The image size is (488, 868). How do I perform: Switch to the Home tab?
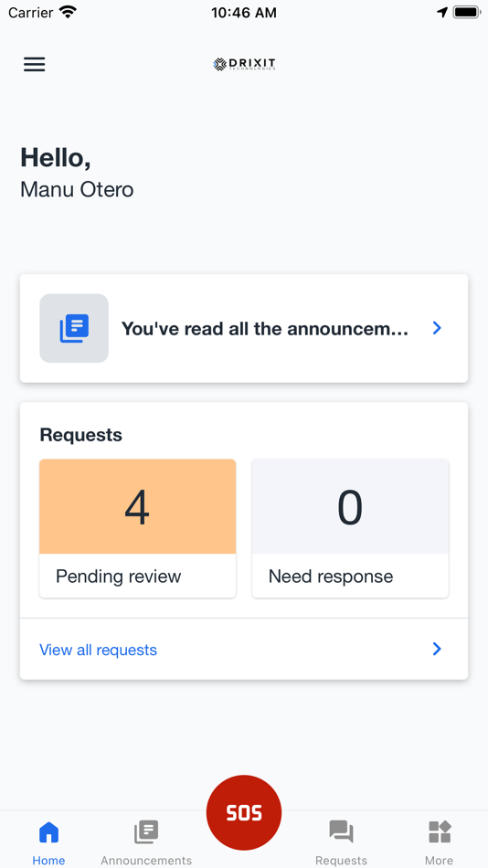[x=48, y=843]
